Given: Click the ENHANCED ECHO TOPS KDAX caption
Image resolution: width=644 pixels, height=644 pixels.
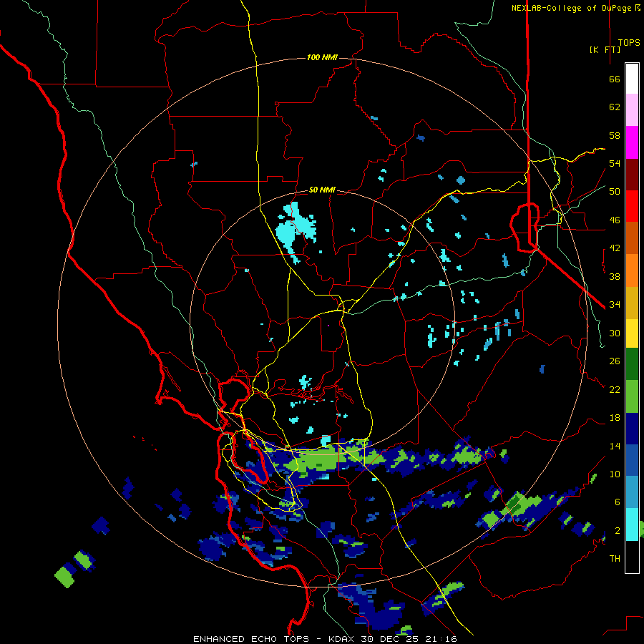Looking at the screenshot, I should [x=325, y=639].
